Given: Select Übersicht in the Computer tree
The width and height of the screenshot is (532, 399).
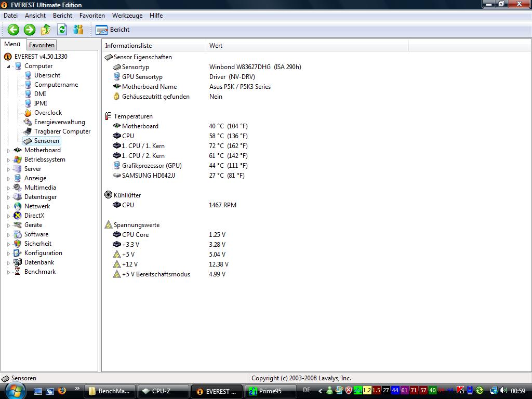Looking at the screenshot, I should click(x=47, y=75).
